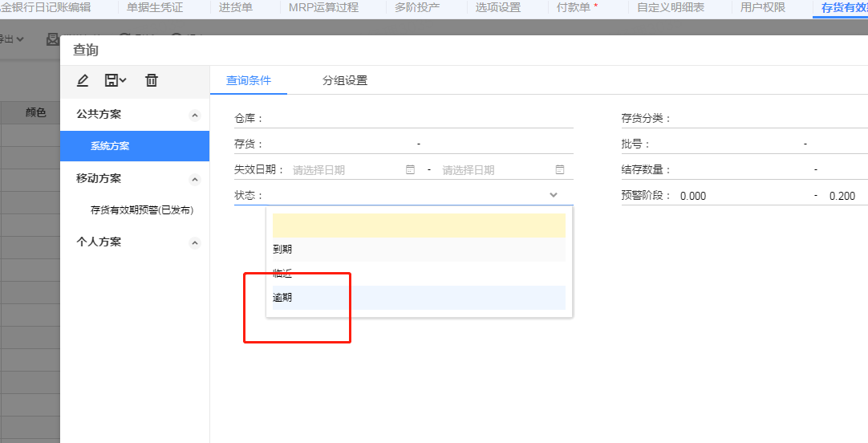868x443 pixels.
Task: Open the 用户权限 tab
Action: click(763, 8)
